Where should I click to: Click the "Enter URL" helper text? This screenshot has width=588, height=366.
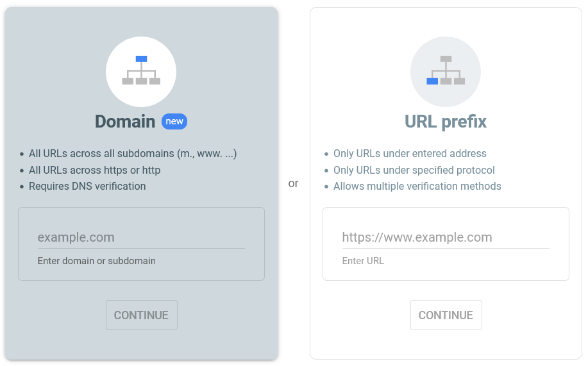pyautogui.click(x=363, y=261)
